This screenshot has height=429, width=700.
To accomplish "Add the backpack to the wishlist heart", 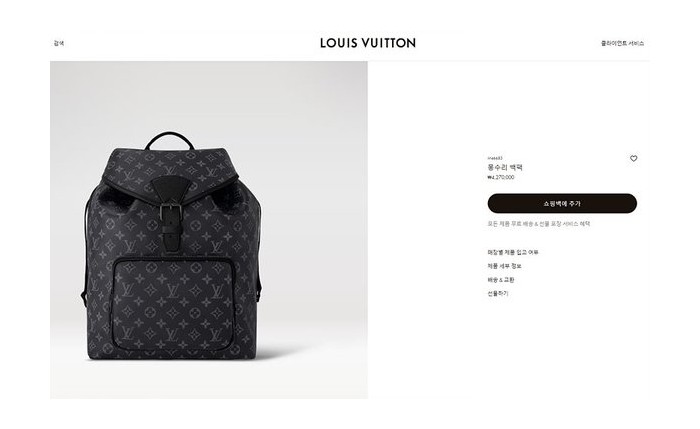I will point(633,158).
